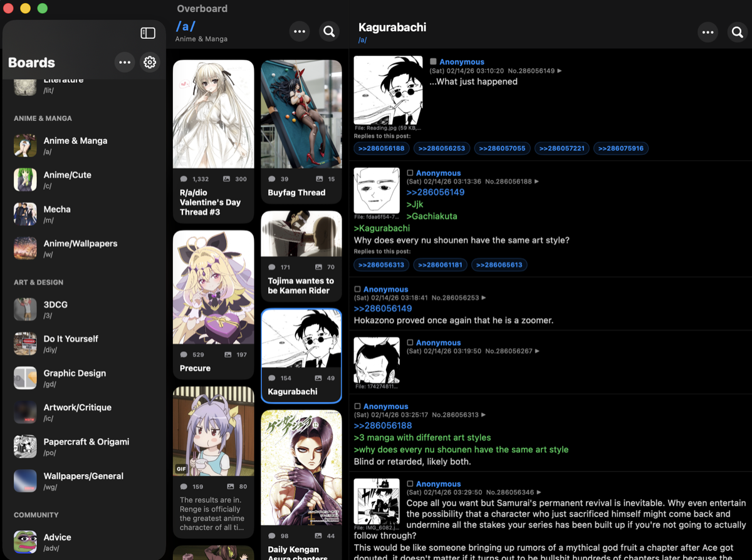752x560 pixels.
Task: Click the quoted >>286056149 link
Action: 436,193
